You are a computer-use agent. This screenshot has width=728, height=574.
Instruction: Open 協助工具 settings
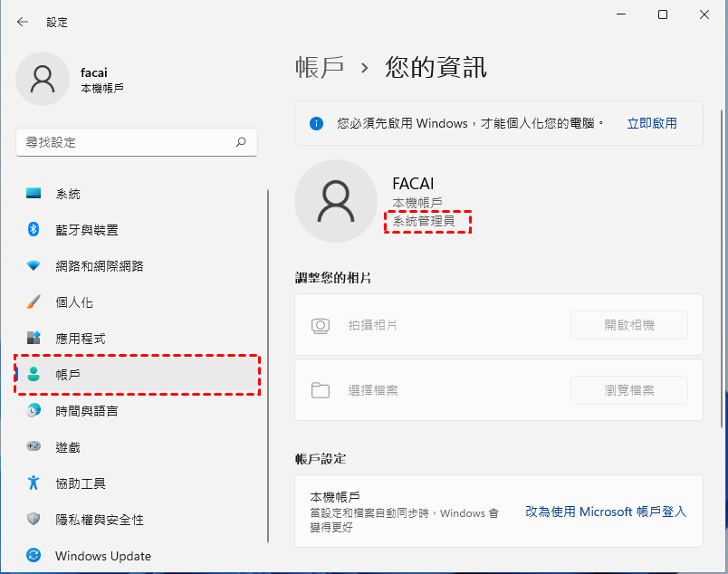tap(137, 483)
